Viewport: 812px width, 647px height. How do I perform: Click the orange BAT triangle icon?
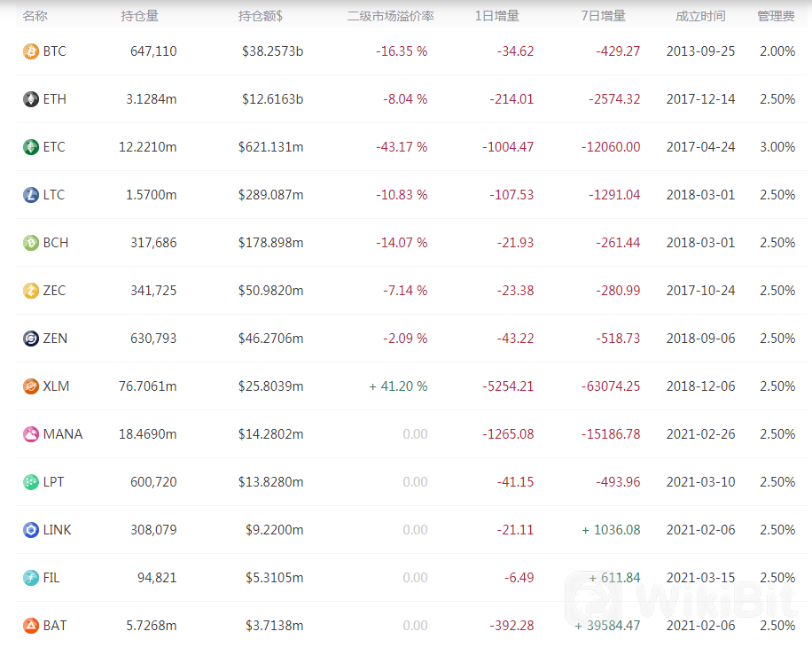(x=31, y=626)
